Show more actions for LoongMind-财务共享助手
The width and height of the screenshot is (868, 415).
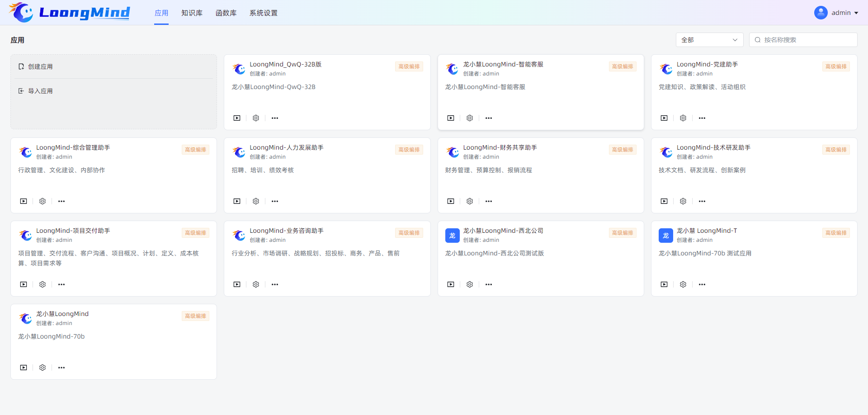coord(489,201)
